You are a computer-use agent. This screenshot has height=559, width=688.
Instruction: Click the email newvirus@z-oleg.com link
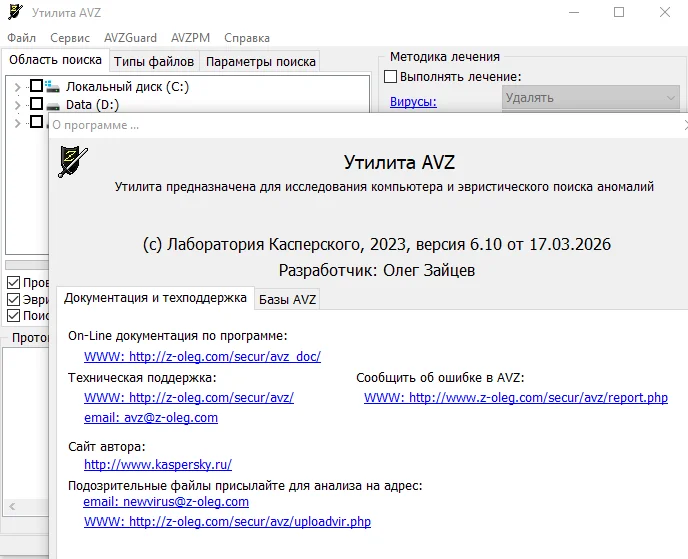pos(166,502)
